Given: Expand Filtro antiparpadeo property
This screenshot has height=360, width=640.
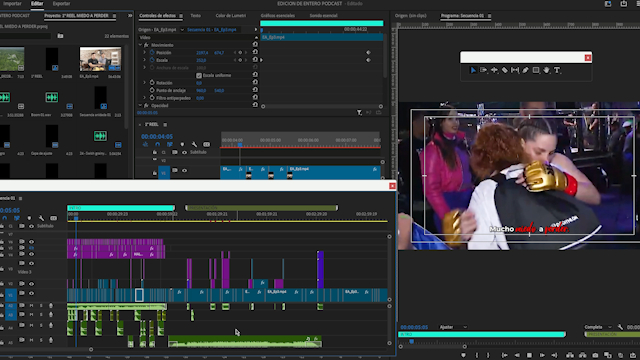Looking at the screenshot, I should 144,98.
